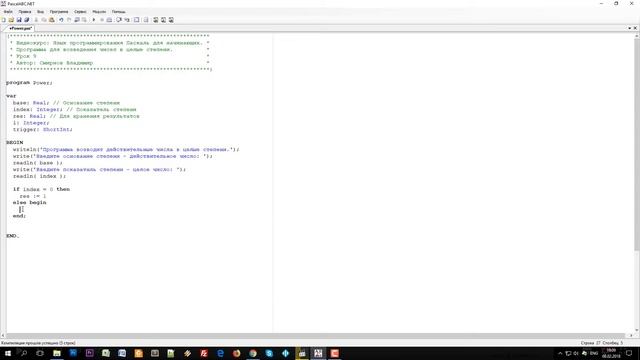Open the Вид menu

coord(40,12)
